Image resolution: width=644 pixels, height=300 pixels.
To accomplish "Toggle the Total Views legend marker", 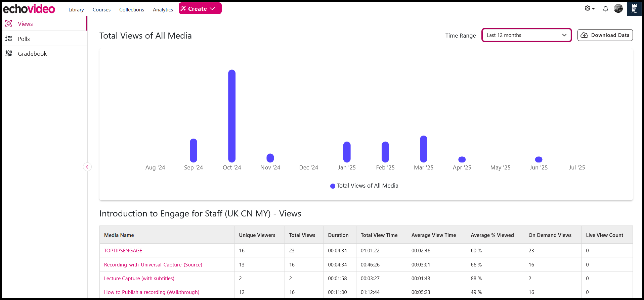I will pos(333,186).
